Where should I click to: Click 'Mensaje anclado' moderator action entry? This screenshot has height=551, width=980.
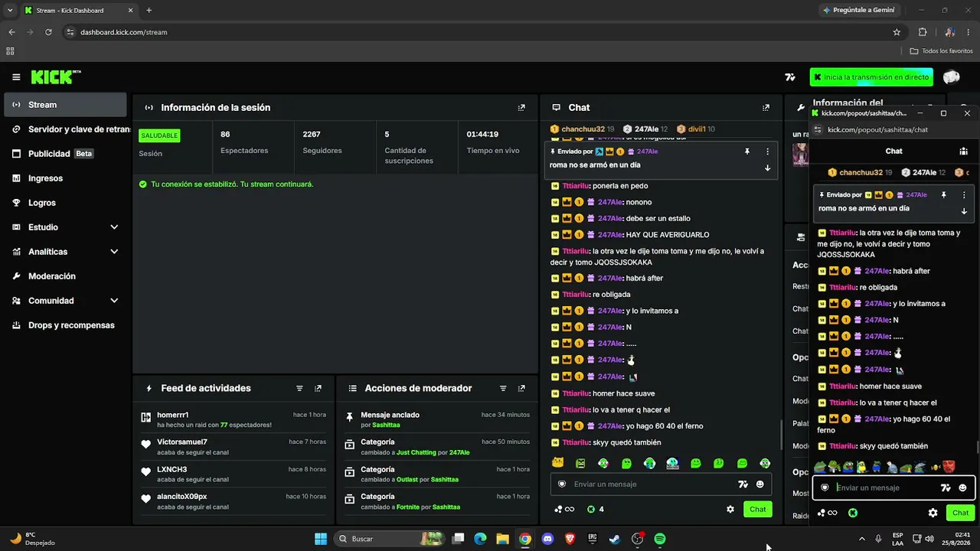click(437, 419)
